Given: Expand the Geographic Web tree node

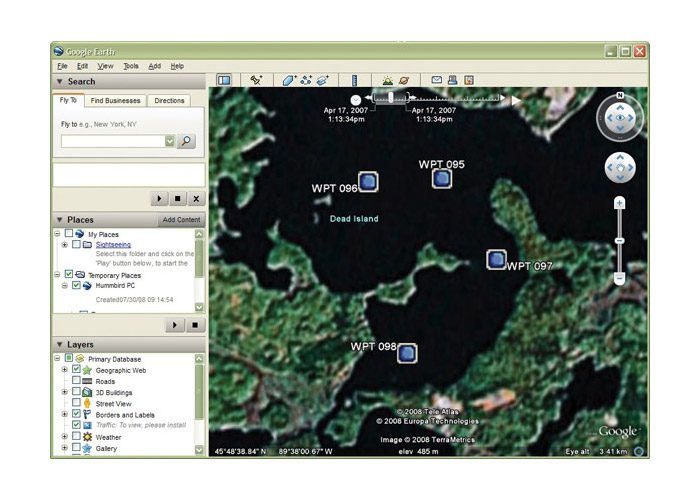Looking at the screenshot, I should (x=65, y=370).
